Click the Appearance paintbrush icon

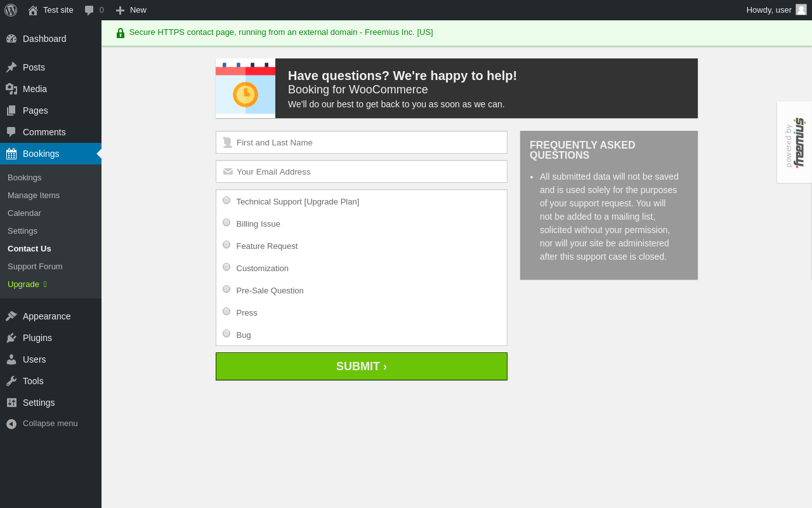[x=11, y=316]
